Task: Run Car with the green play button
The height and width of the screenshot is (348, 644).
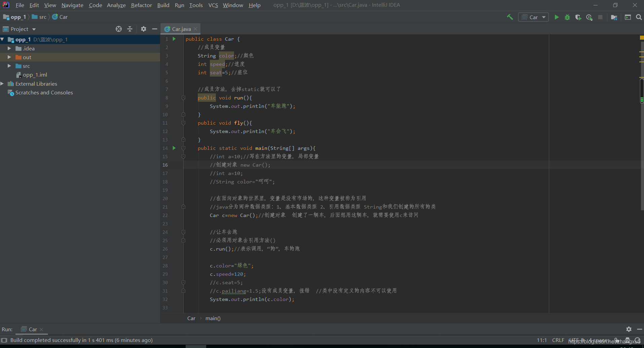Action: [557, 17]
